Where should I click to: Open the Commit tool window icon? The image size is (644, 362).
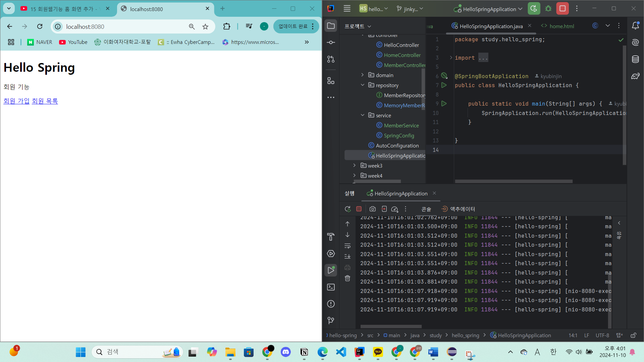(331, 43)
